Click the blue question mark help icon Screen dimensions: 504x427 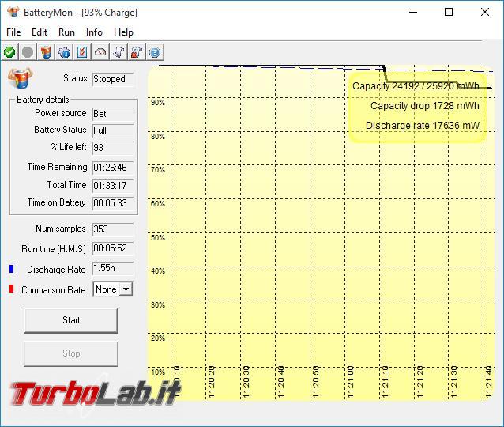(155, 52)
